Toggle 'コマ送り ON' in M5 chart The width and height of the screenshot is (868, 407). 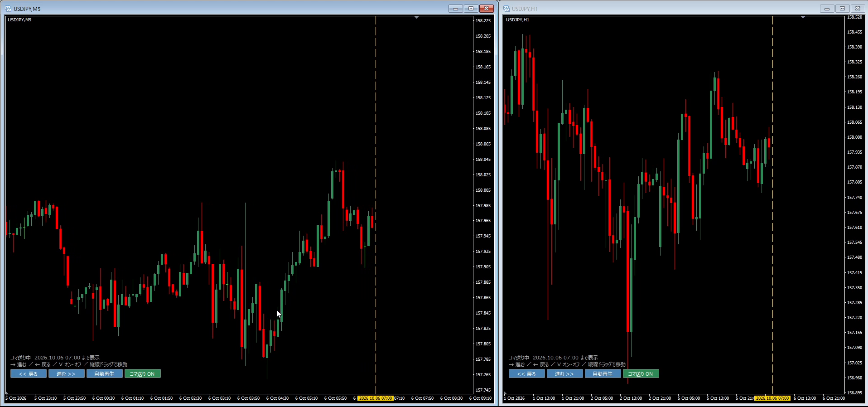[x=142, y=374]
